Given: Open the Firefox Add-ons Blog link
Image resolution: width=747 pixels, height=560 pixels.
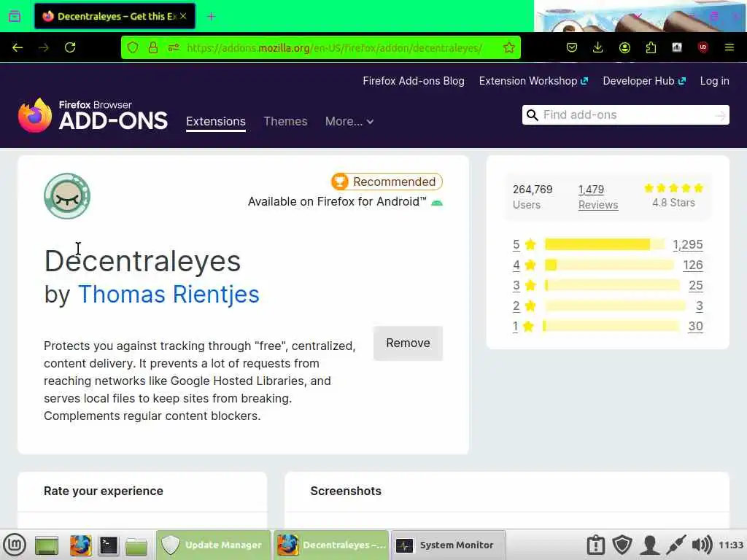Looking at the screenshot, I should [413, 81].
